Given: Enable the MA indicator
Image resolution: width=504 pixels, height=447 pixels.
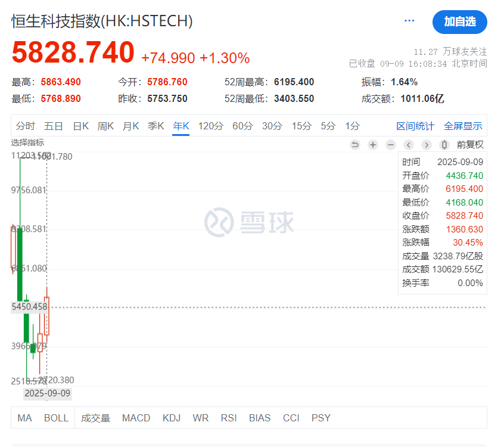Looking at the screenshot, I should [24, 418].
